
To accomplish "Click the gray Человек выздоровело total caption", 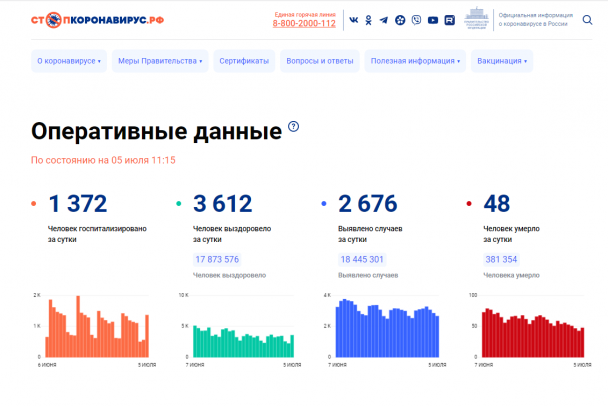I will 230,275.
